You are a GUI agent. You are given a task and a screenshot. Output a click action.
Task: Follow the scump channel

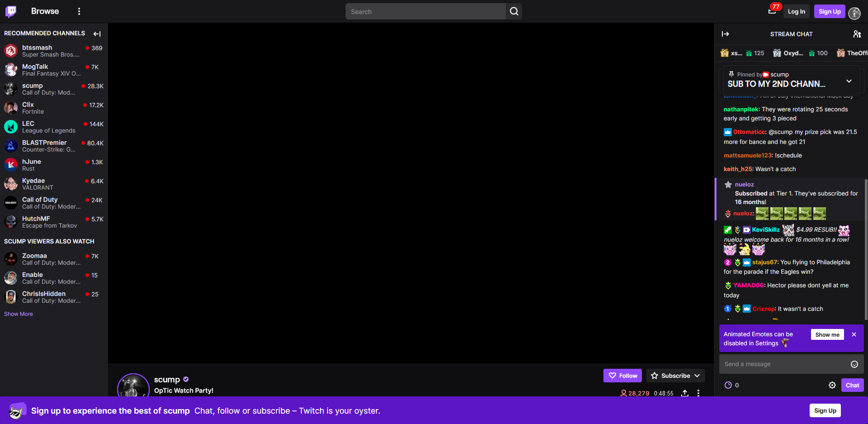pos(622,376)
